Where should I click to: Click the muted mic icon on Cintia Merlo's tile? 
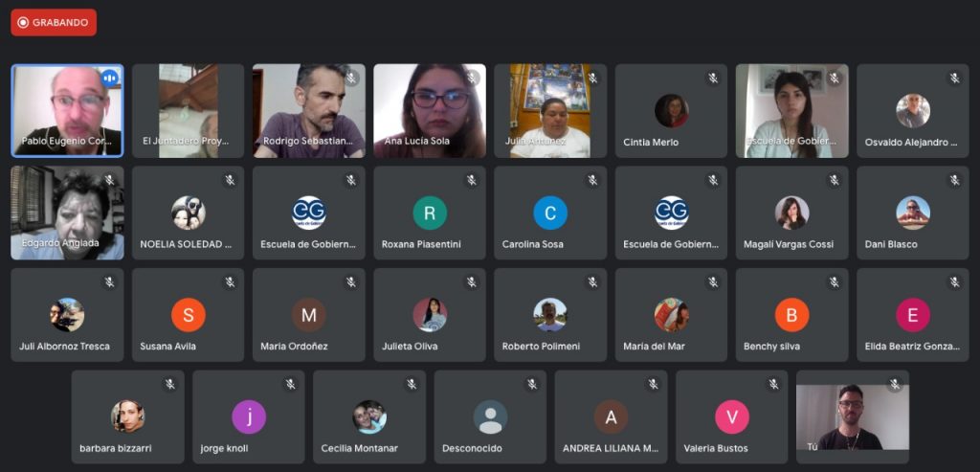pos(713,78)
